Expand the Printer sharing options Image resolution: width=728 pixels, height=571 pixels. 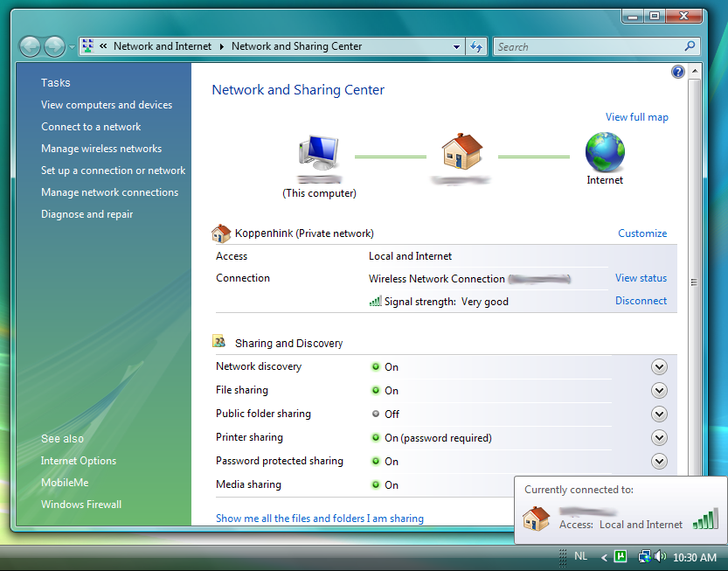[x=659, y=438]
